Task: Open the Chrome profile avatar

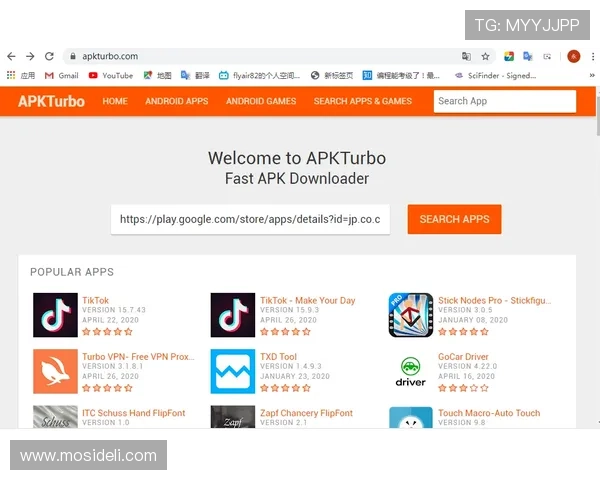Action: (x=573, y=57)
